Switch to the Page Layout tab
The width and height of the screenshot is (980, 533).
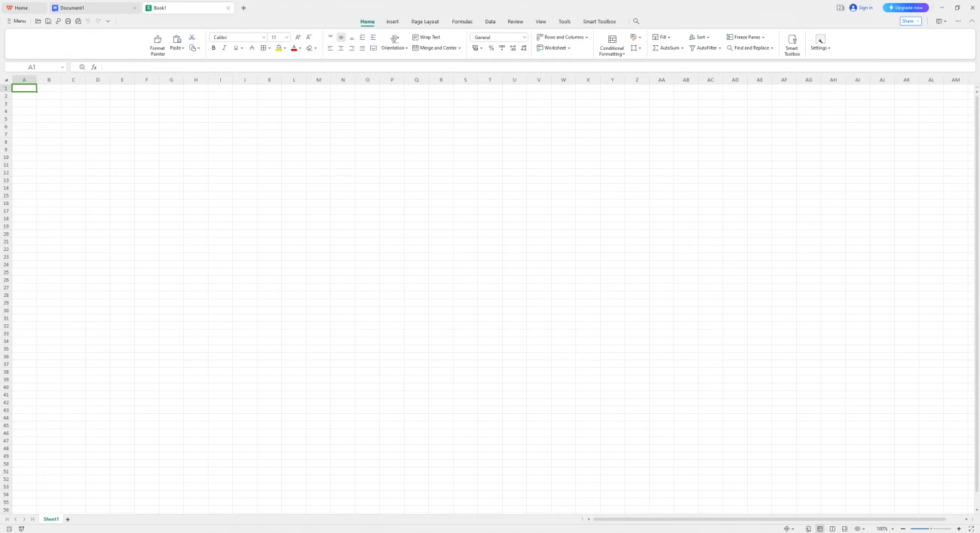point(424,22)
